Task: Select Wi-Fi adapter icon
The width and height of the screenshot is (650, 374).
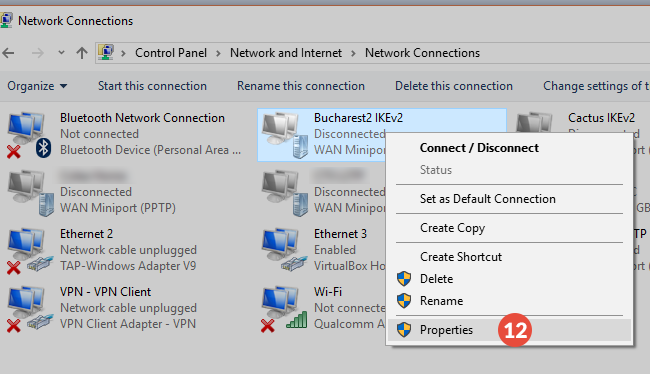Action: [x=284, y=309]
